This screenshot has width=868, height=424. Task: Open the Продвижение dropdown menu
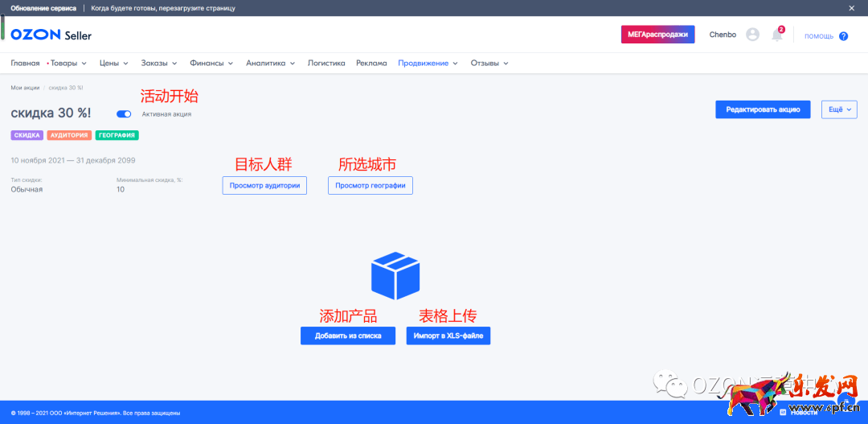pyautogui.click(x=428, y=63)
